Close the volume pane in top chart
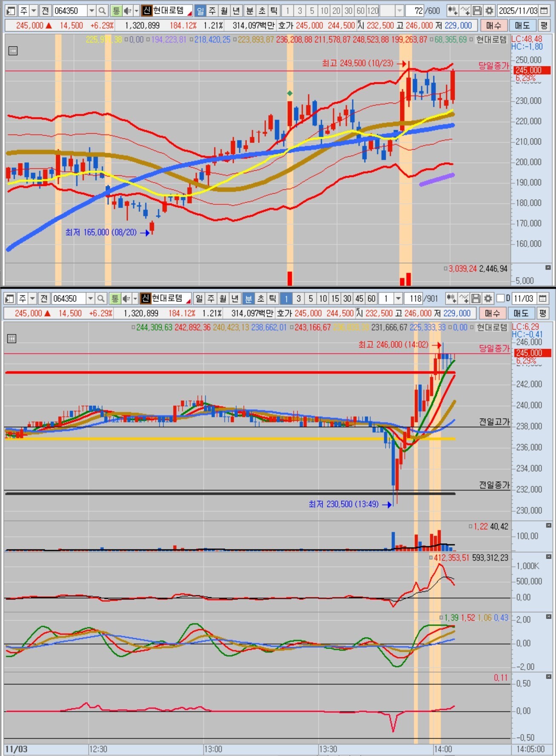 click(x=548, y=268)
